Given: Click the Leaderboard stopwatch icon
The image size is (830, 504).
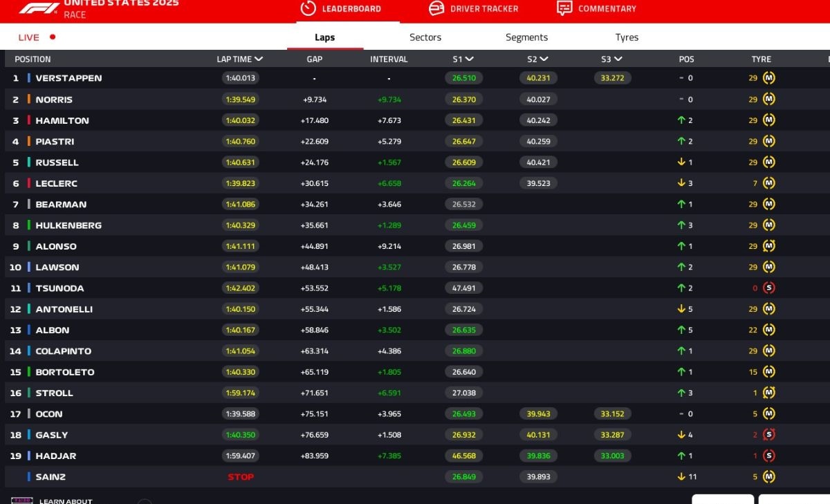Looking at the screenshot, I should point(308,8).
